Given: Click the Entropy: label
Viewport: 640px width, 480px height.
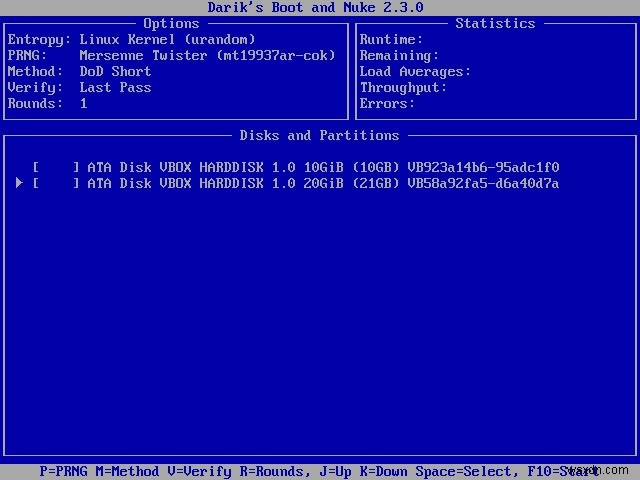Looking at the screenshot, I should pyautogui.click(x=39, y=40).
